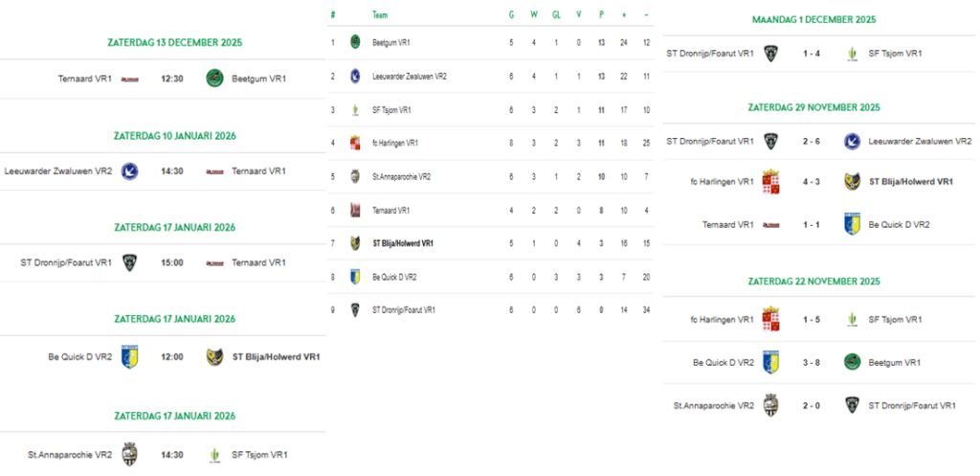Image resolution: width=980 pixels, height=476 pixels.
Task: Click the P points column header
Action: pos(600,15)
